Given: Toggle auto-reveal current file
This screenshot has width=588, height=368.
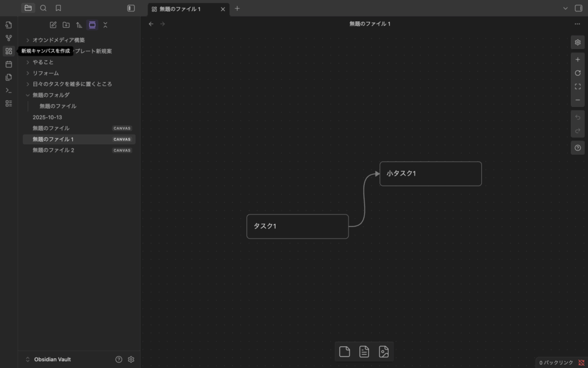Looking at the screenshot, I should coord(92,25).
